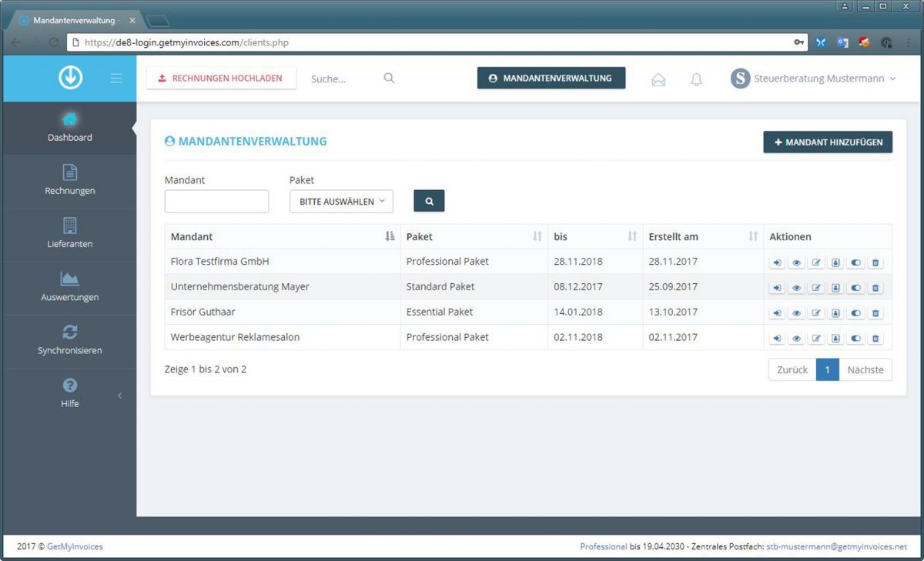Click the Mandant hinzufügen button
Screen dimensions: 924x561
point(828,142)
